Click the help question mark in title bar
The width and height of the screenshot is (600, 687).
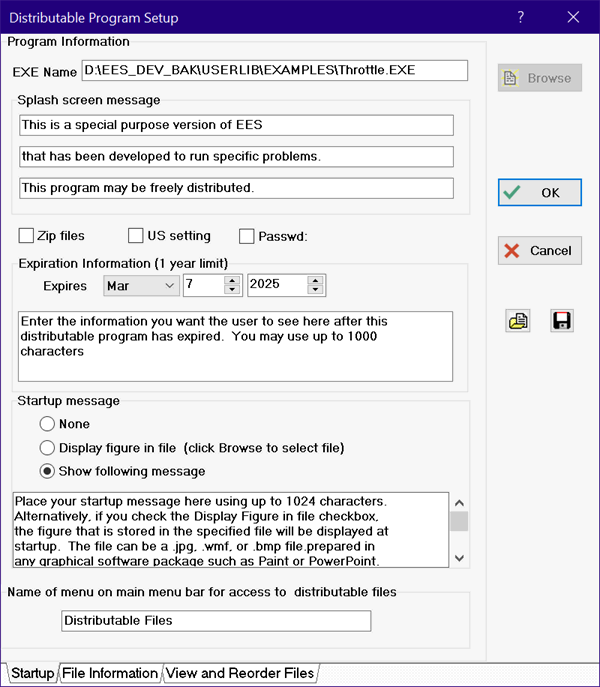(521, 17)
